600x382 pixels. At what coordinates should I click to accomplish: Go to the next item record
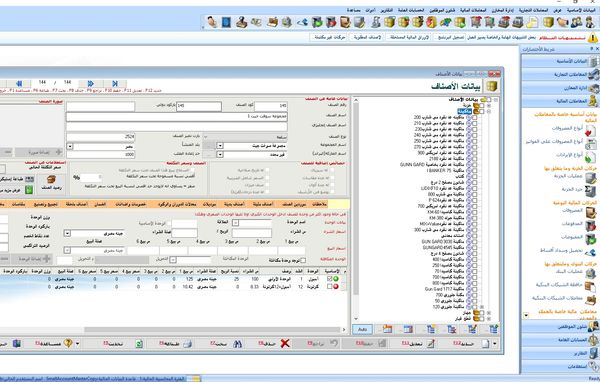[91, 83]
